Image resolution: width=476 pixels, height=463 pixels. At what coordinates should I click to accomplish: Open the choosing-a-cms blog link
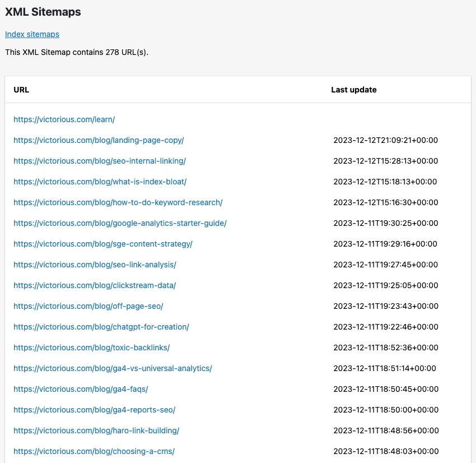tap(94, 451)
